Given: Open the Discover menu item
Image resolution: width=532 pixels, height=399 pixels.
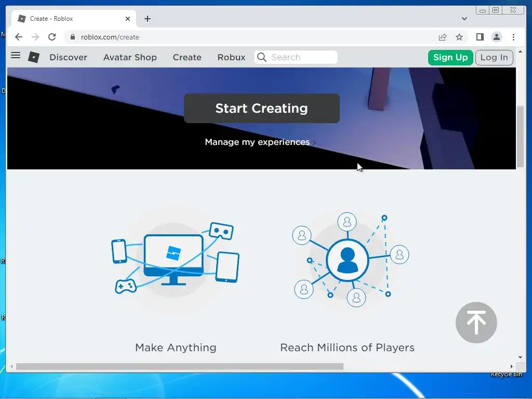Looking at the screenshot, I should 68,57.
